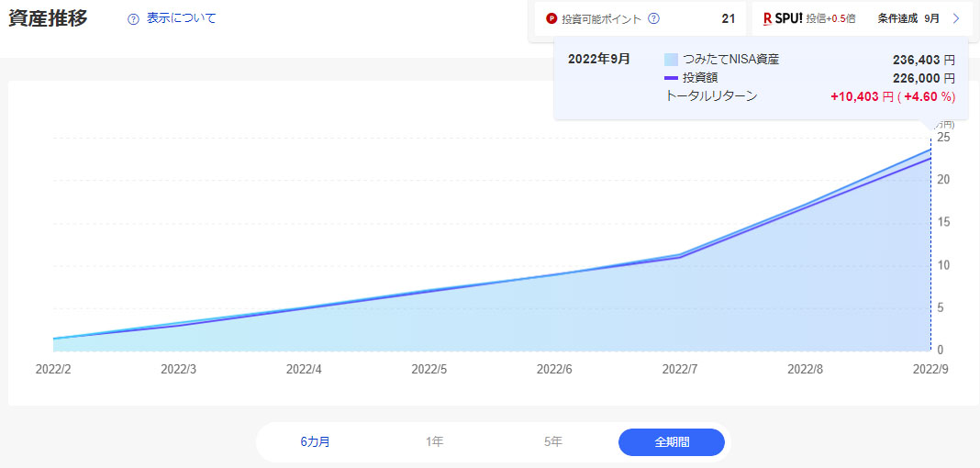
Task: Click the 2022/5 x-axis label
Action: point(429,369)
